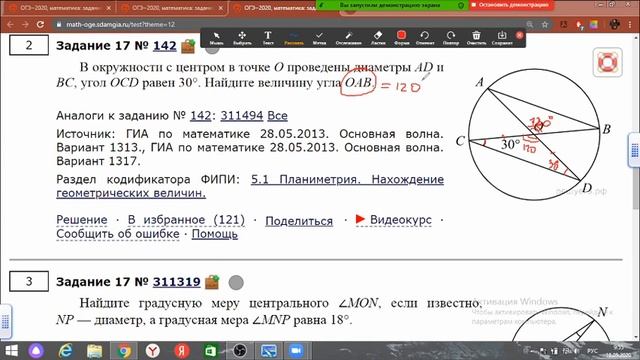Close the second ОГЭ-2020 tab
Viewport: 640px width, 360px height.
point(221,8)
